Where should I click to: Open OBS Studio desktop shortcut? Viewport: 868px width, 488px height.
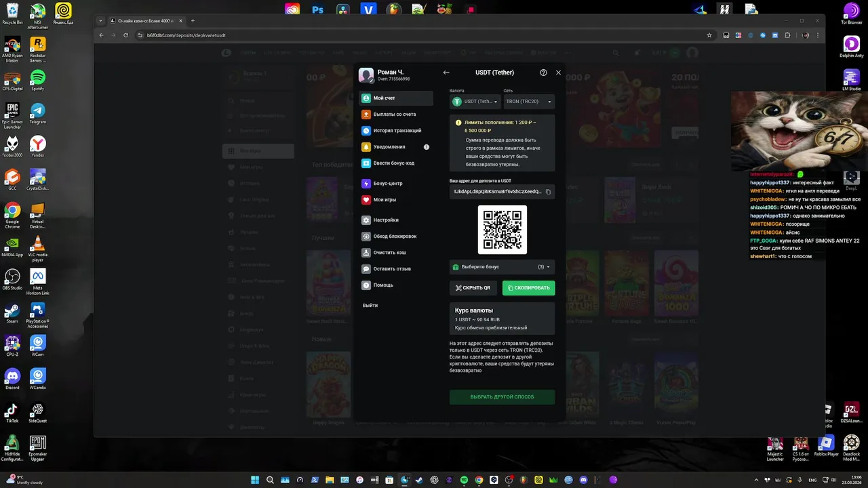click(12, 279)
